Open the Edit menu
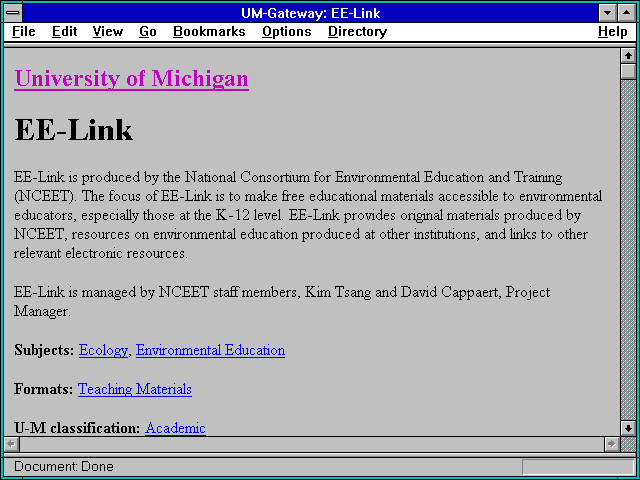 [x=64, y=31]
